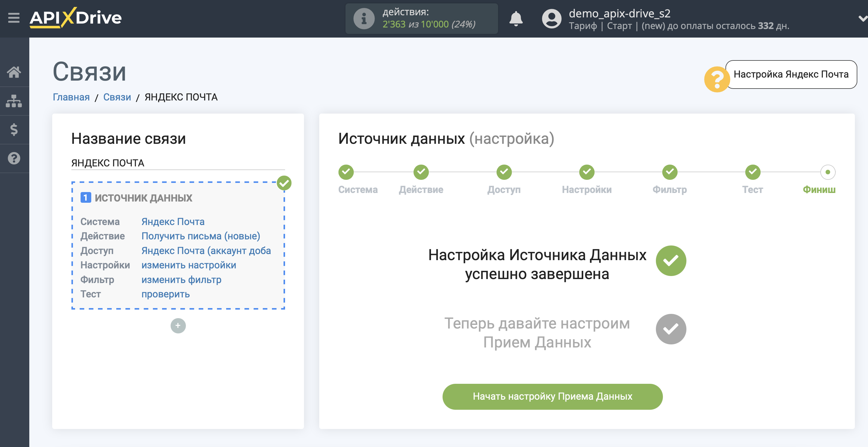Open help question icon in sidebar
868x447 pixels.
[x=14, y=158]
